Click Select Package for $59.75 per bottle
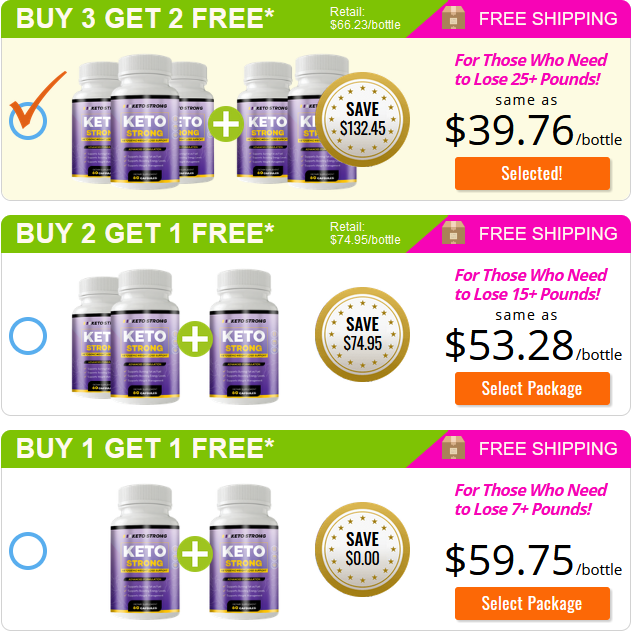The width and height of the screenshot is (633, 632). click(x=532, y=604)
